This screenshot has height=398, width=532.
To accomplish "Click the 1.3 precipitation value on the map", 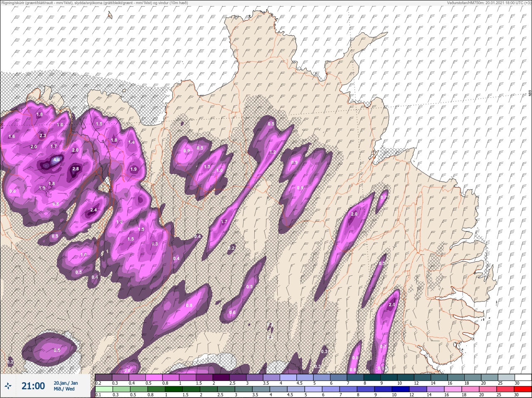I will point(155,244).
